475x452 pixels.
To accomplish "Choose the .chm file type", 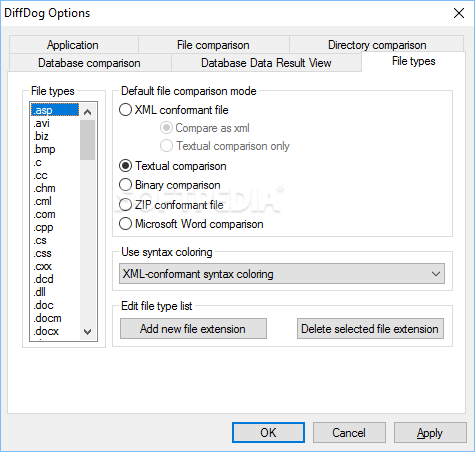I will [x=55, y=188].
